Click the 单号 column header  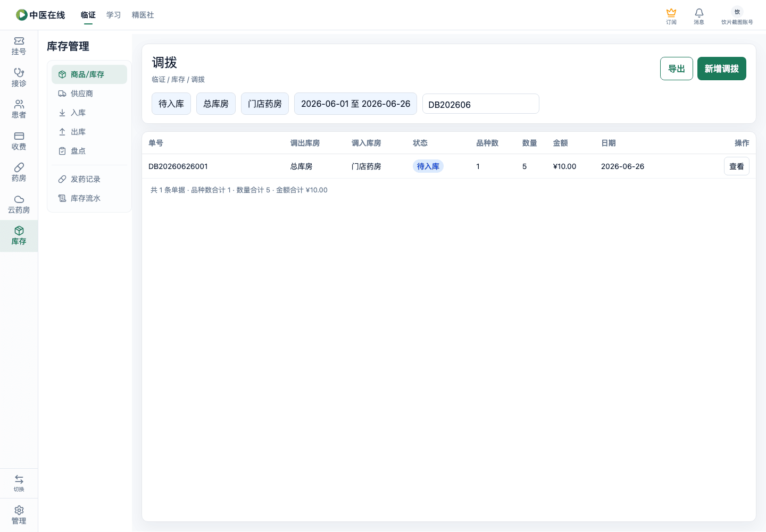[156, 143]
